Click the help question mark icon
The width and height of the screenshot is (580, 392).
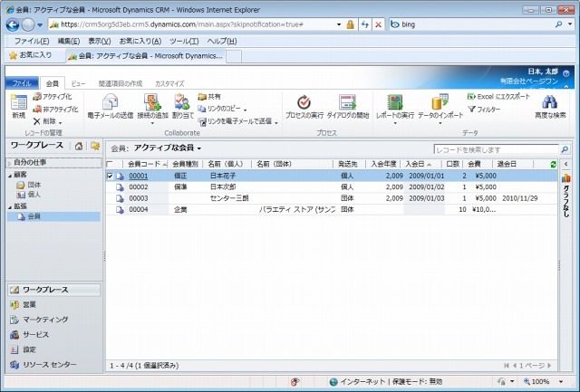pyautogui.click(x=565, y=73)
